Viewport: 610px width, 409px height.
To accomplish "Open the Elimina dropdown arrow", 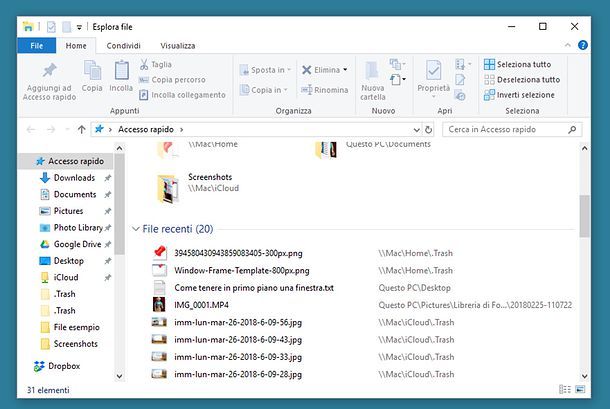I will pyautogui.click(x=345, y=70).
